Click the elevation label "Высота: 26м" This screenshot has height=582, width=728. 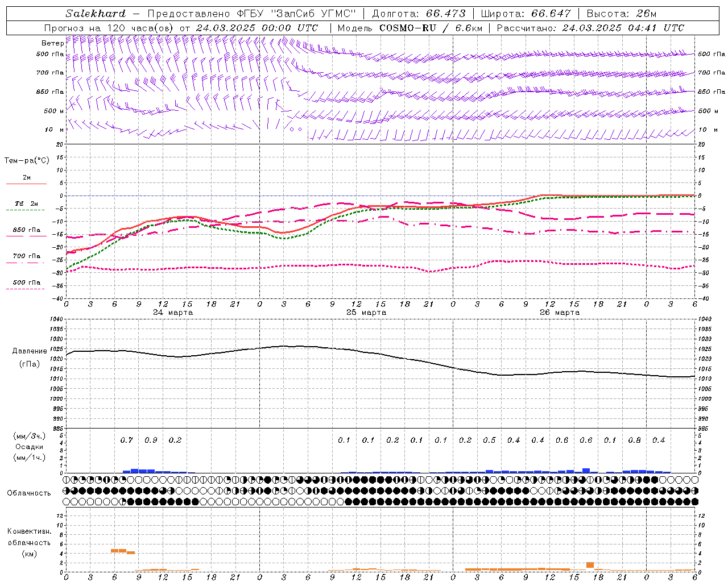(622, 14)
